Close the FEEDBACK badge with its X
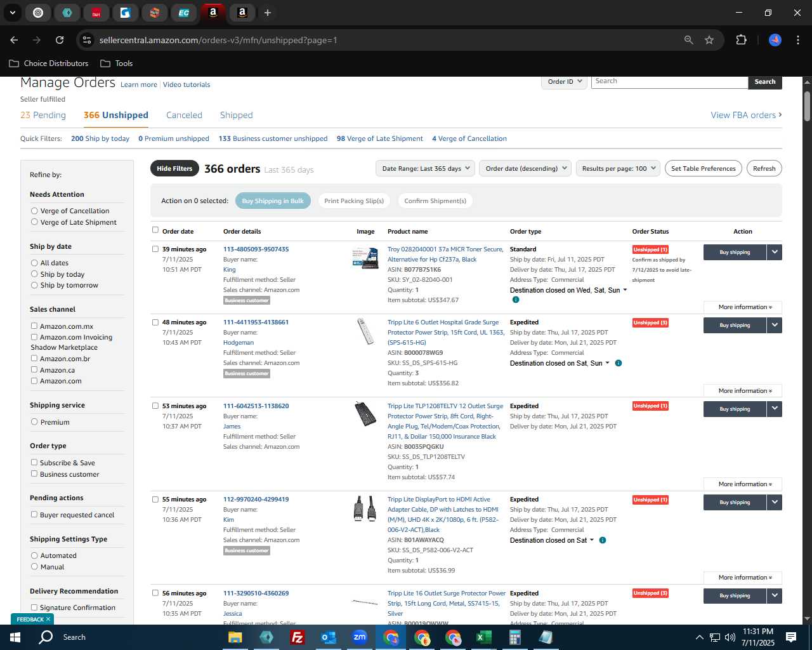812x650 pixels. point(48,619)
